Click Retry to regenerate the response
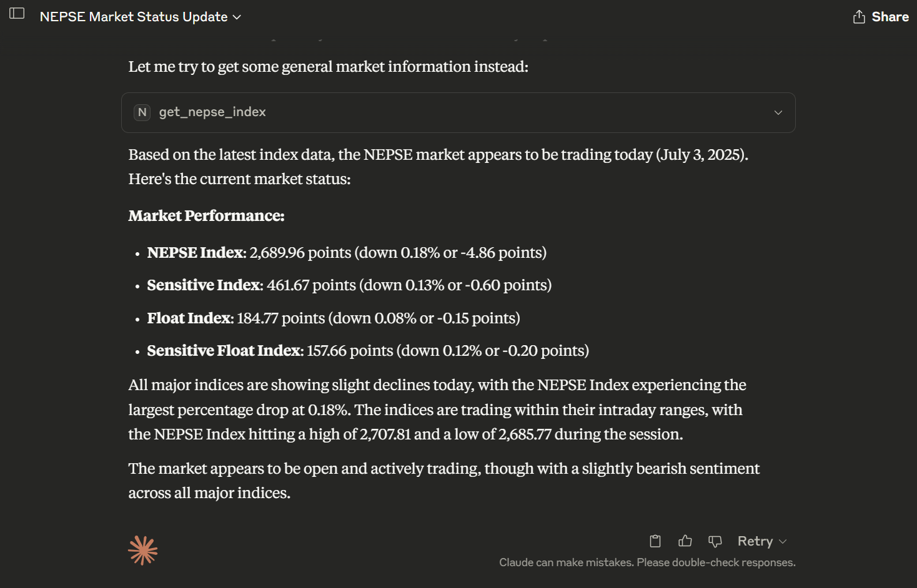917x588 pixels. click(755, 541)
